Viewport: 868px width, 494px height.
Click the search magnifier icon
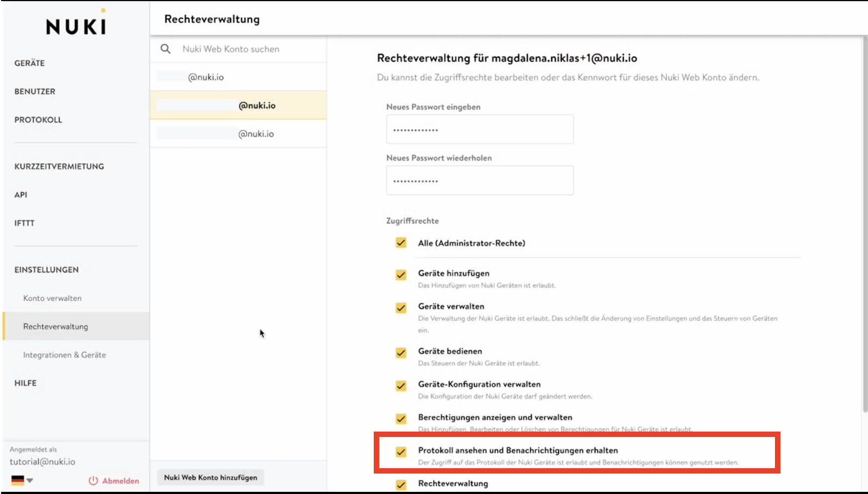[x=166, y=49]
